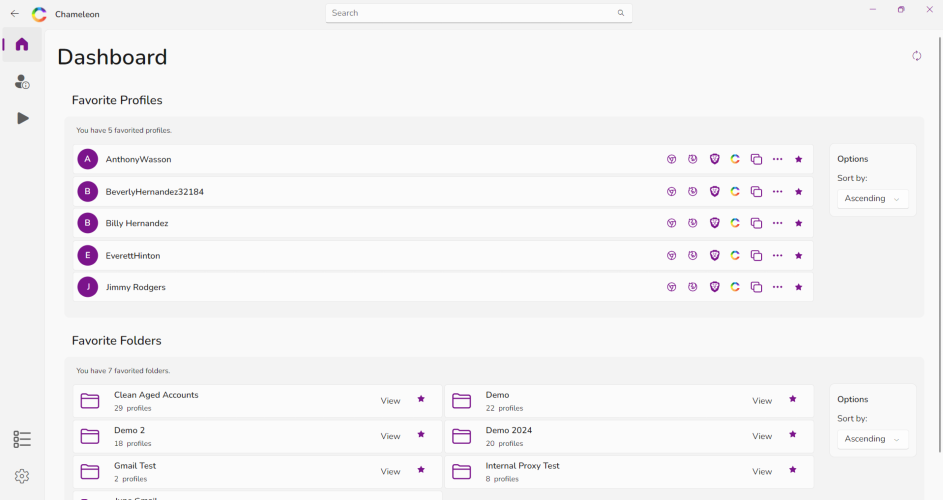Image resolution: width=943 pixels, height=500 pixels.
Task: Select the Billy Hernandez profile name
Action: [137, 223]
